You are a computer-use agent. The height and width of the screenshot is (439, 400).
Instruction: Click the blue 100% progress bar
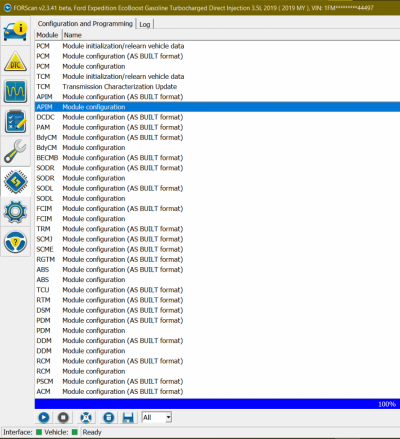click(217, 404)
